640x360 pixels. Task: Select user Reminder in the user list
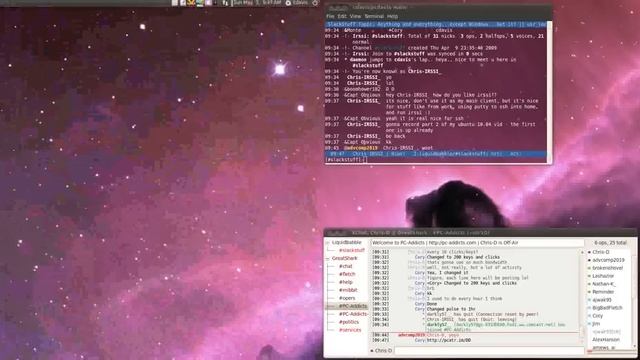[x=603, y=292]
